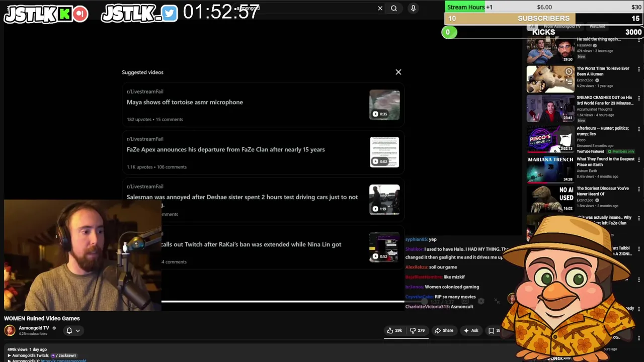This screenshot has height=362, width=644.
Task: Open options for 'The Worst Time To Have Ever' video
Action: (639, 69)
